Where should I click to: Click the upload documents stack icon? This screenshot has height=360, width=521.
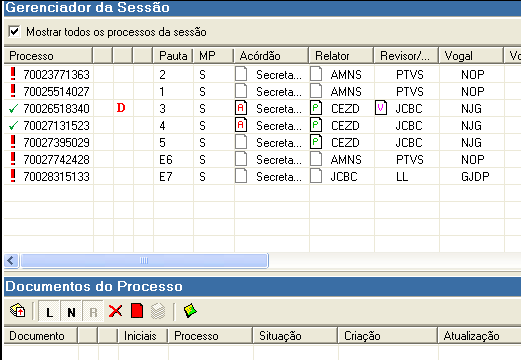click(18, 311)
